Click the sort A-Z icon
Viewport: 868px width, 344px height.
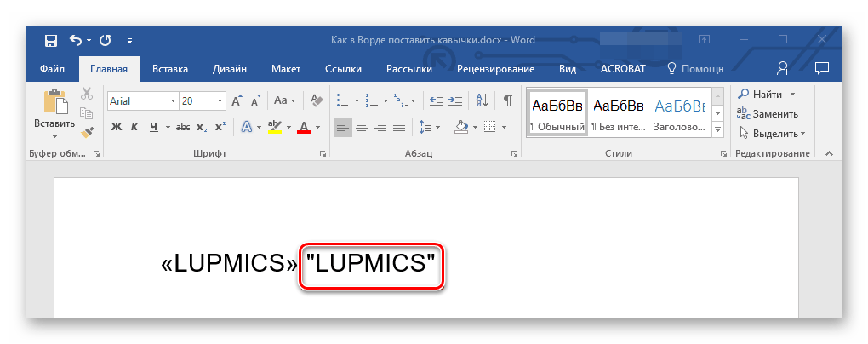tap(482, 100)
